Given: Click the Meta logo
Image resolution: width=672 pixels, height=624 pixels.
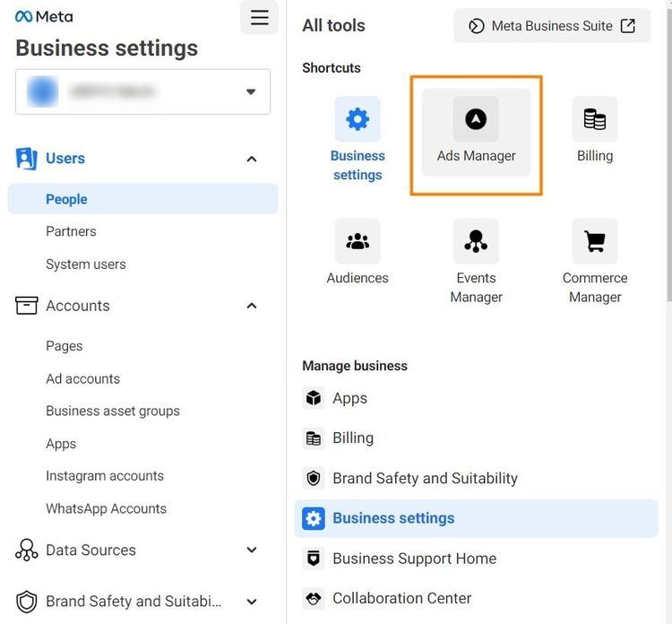Looking at the screenshot, I should 44,17.
